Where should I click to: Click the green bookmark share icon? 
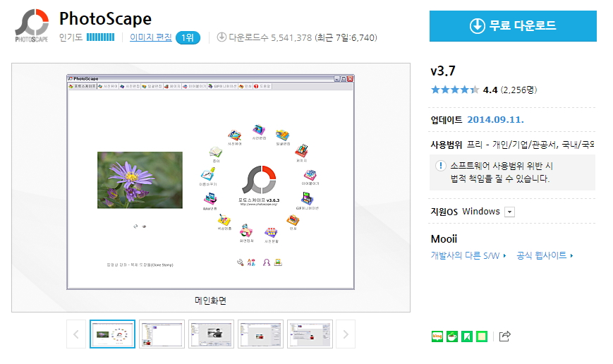(467, 336)
